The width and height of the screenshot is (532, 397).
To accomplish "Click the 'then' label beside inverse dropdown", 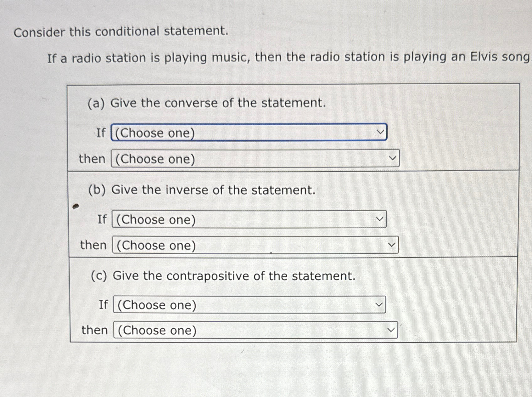I will (x=93, y=245).
